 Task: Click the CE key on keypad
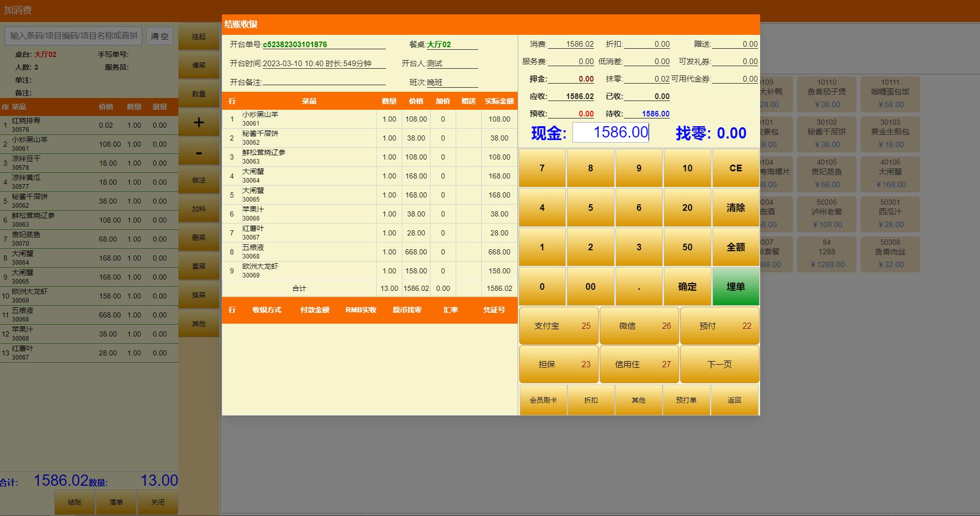(x=736, y=168)
